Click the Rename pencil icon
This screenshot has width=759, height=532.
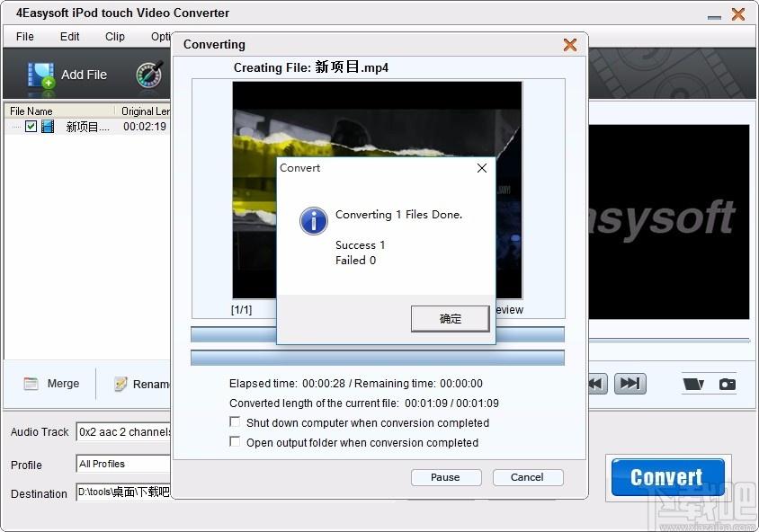[121, 384]
